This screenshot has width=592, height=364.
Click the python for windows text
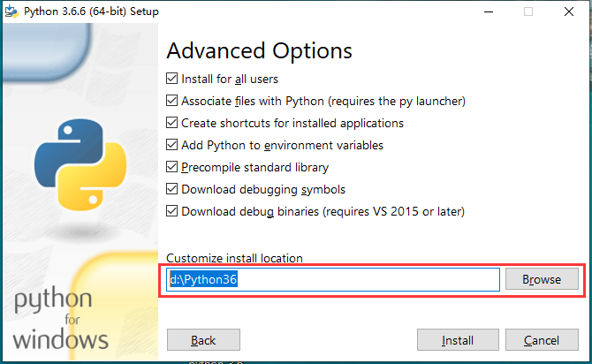[x=60, y=318]
